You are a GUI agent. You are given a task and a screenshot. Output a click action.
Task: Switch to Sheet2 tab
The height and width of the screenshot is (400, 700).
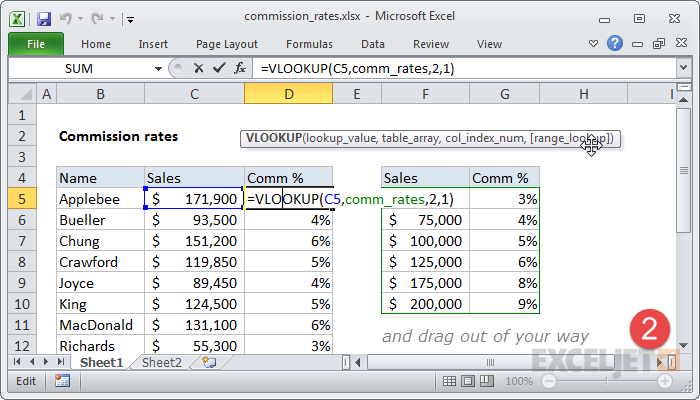(x=162, y=362)
